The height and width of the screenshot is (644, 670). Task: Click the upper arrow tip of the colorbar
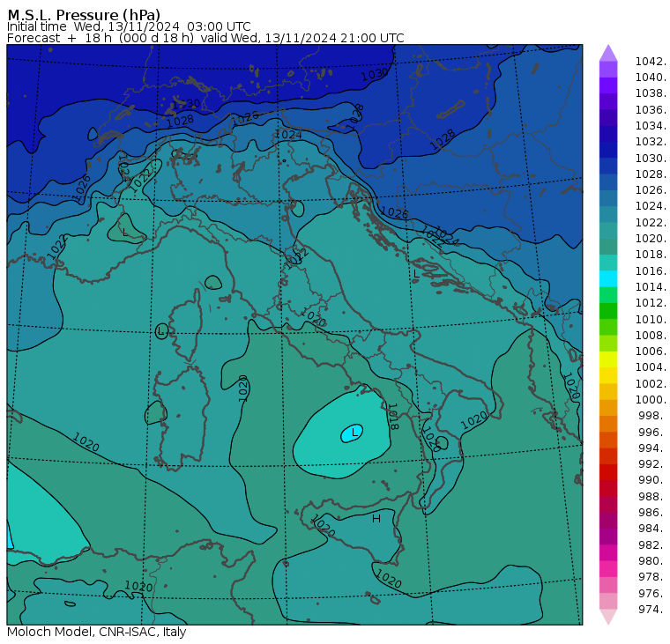[608, 52]
